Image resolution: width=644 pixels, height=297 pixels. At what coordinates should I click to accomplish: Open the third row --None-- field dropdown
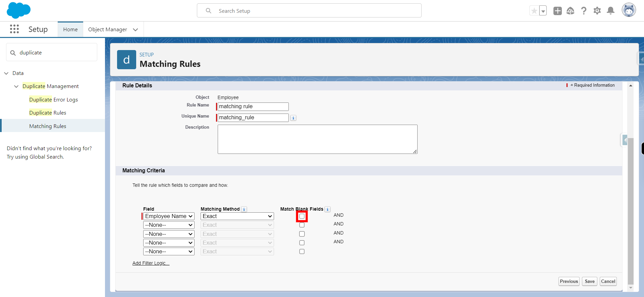point(169,234)
